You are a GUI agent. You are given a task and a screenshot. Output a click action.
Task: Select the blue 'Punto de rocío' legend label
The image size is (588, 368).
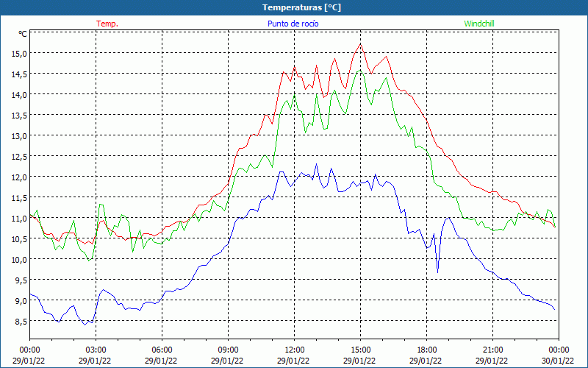point(293,24)
